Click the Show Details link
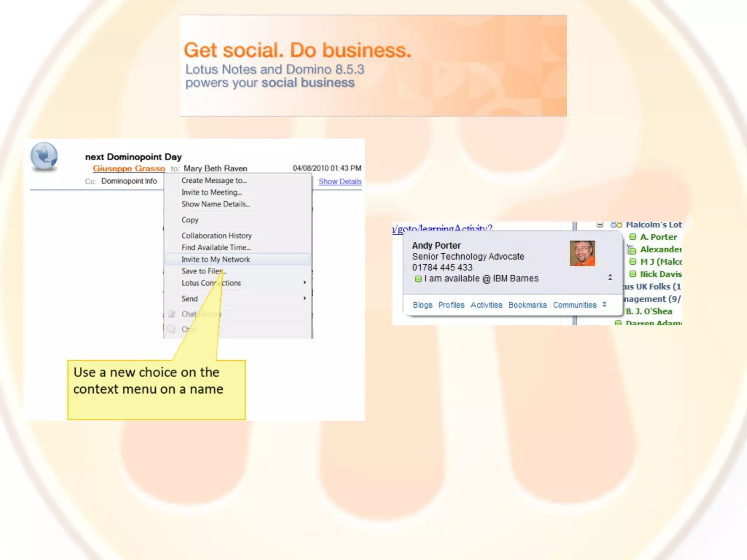This screenshot has height=560, width=747. 340,181
